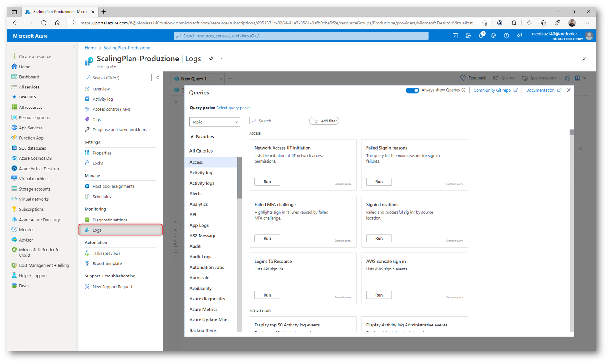Open Query explorer in Logs toolbar
The height and width of the screenshot is (364, 609).
point(540,78)
